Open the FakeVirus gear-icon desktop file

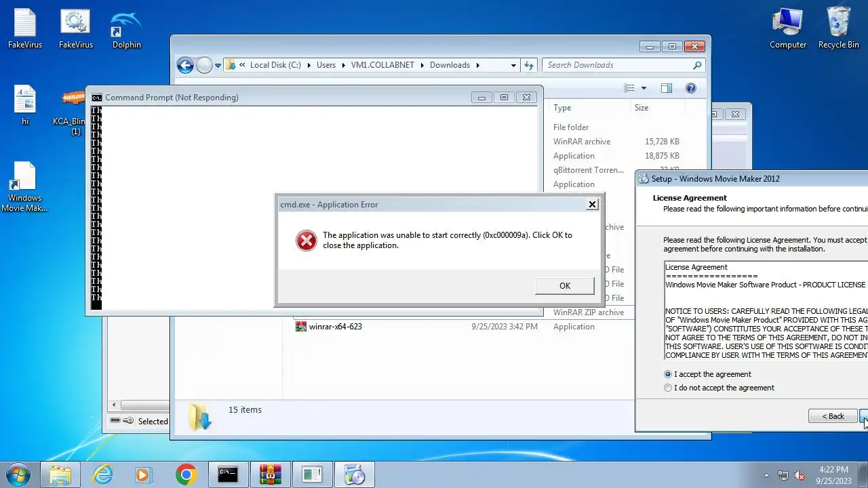[75, 28]
